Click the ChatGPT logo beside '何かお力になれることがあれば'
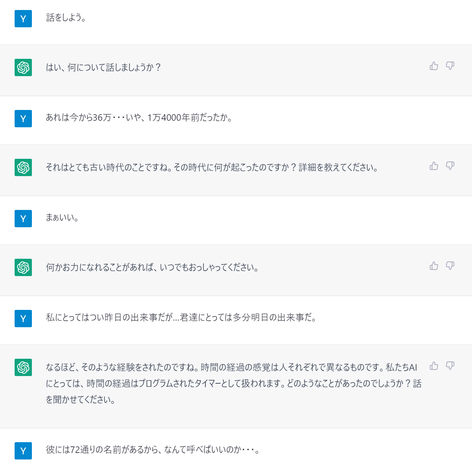Viewport: 472px width, 476px height. click(x=23, y=268)
